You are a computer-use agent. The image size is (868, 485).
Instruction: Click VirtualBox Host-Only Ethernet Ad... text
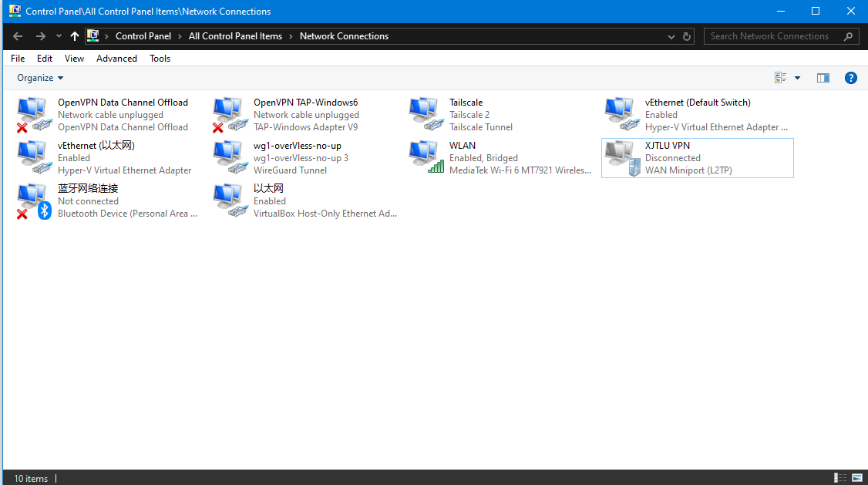325,213
